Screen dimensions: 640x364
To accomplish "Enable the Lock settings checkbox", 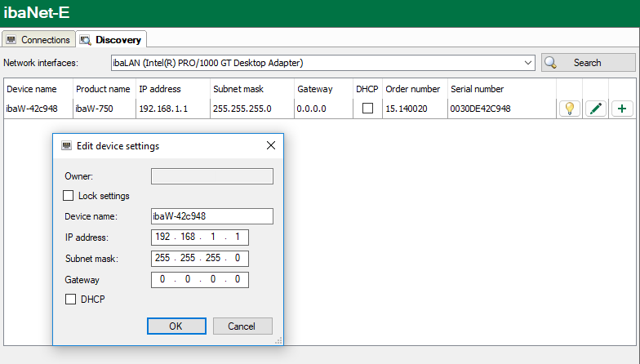I will pyautogui.click(x=69, y=196).
